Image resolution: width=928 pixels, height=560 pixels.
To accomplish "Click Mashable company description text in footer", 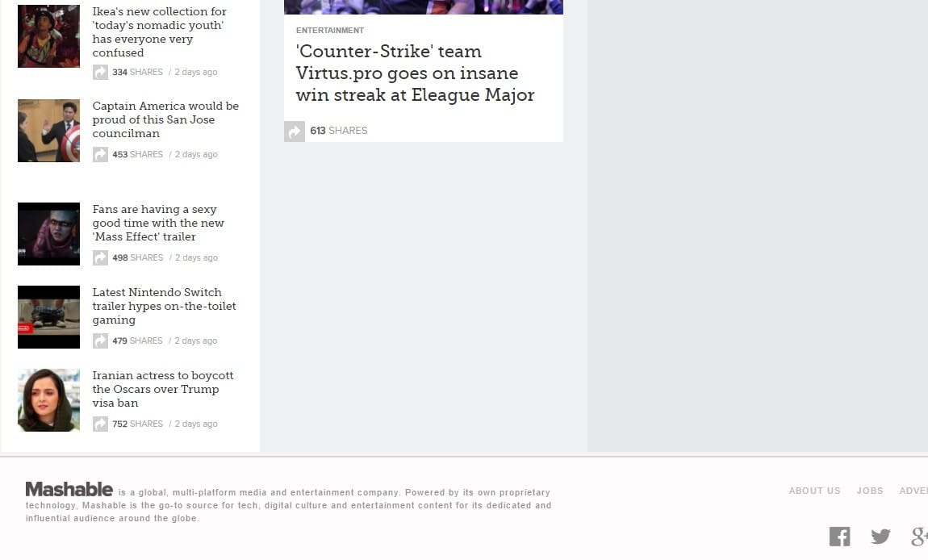I will coord(288,506).
